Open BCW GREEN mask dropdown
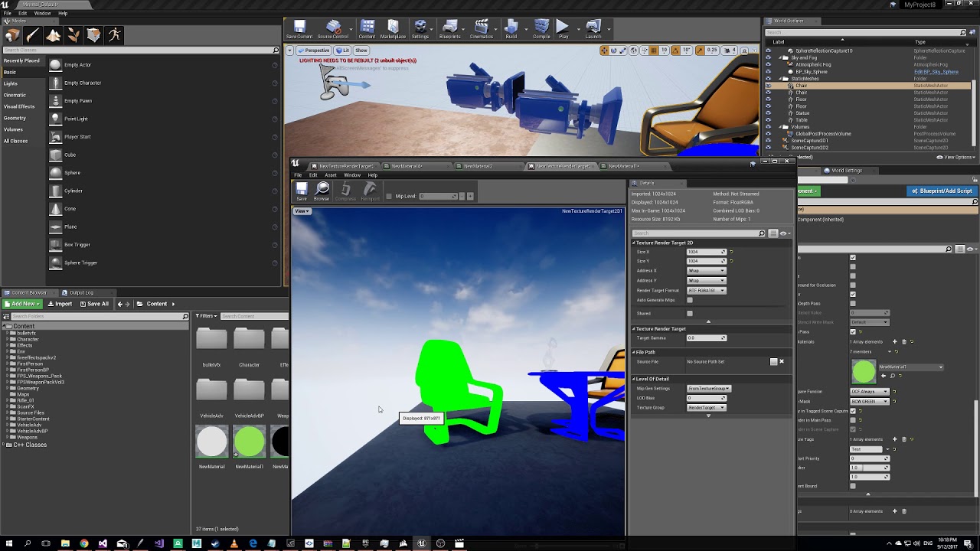The image size is (980, 551). pos(870,401)
